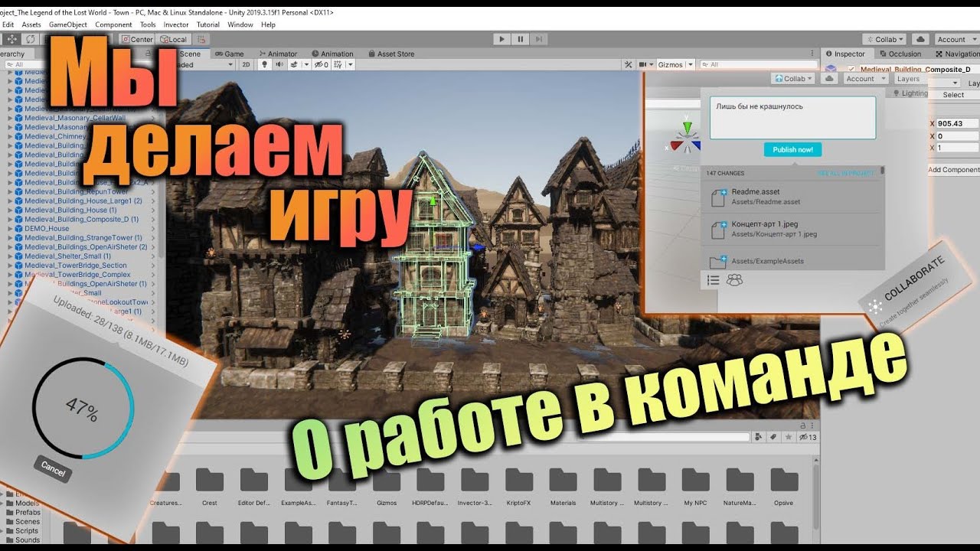Edit the commit message text box
980x551 pixels.
792,118
